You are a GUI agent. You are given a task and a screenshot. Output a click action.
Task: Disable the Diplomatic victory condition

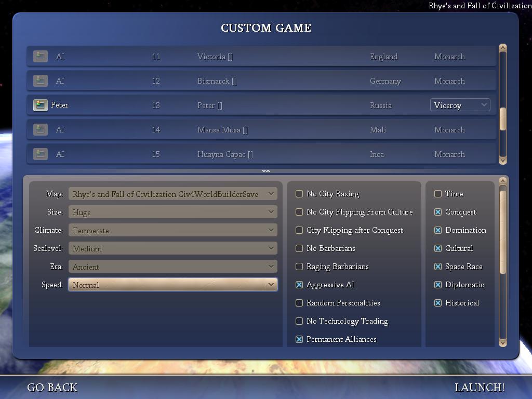[438, 285]
